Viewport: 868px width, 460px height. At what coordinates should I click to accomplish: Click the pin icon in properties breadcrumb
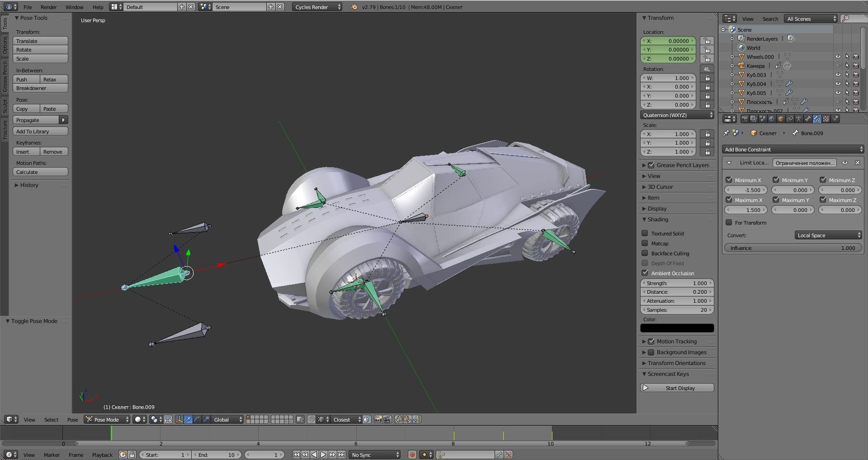tap(726, 133)
